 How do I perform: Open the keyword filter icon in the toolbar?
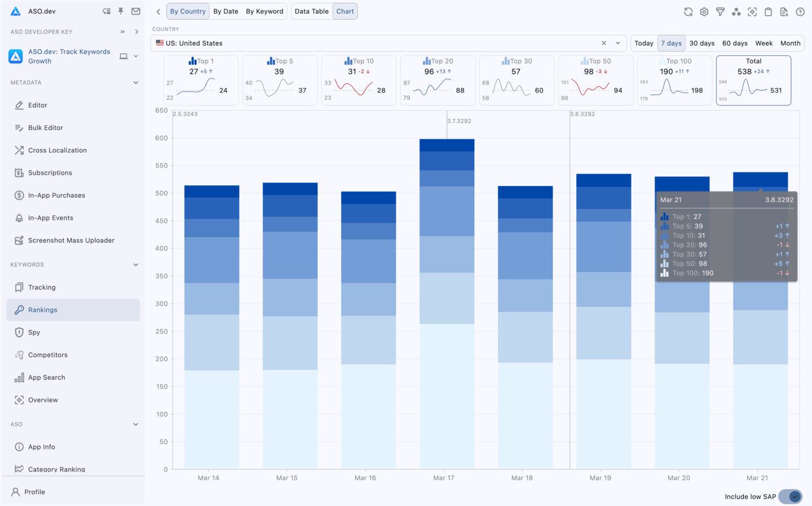[x=720, y=11]
